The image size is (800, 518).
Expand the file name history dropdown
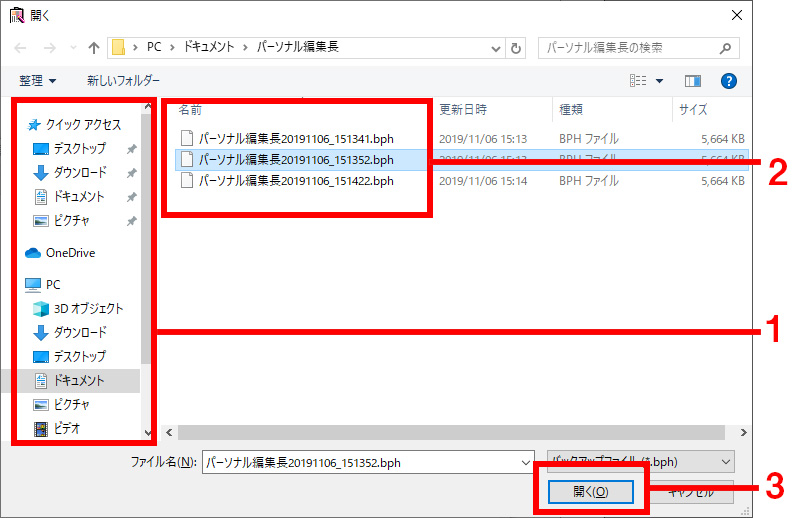[526, 462]
